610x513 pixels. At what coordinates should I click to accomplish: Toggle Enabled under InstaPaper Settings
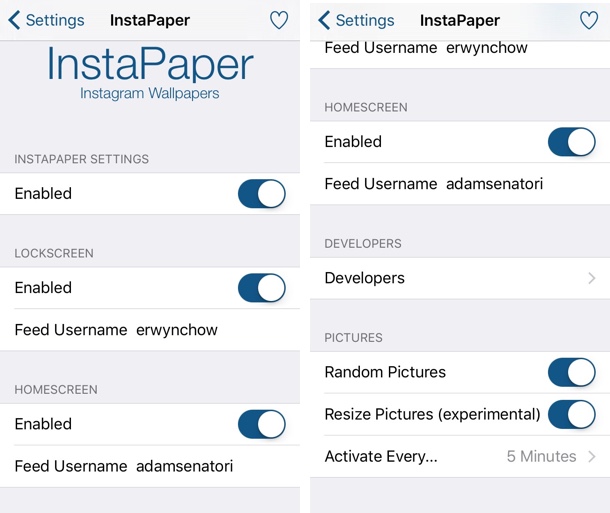point(261,193)
